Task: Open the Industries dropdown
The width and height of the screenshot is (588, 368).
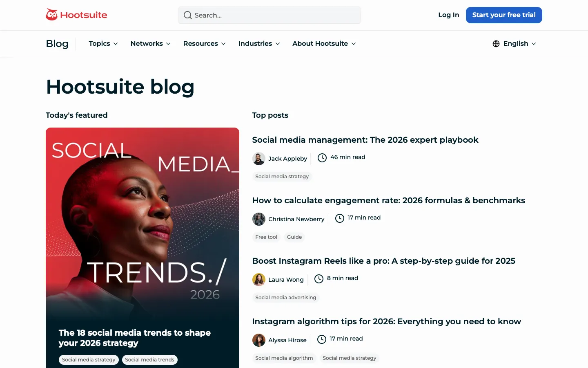Action: pos(259,44)
